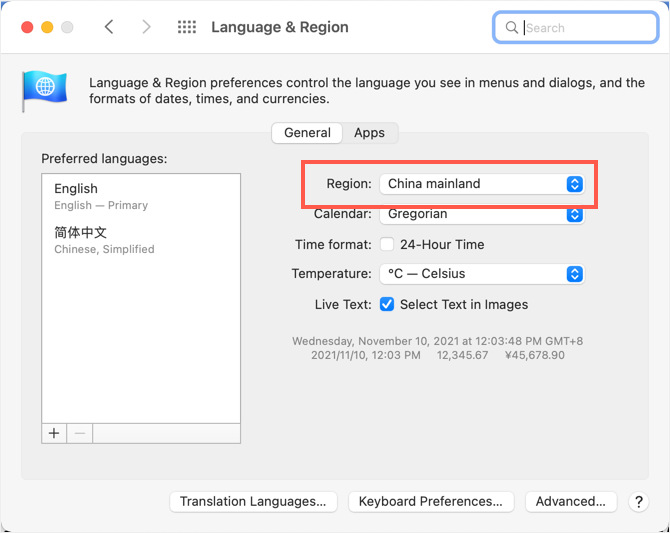The height and width of the screenshot is (533, 670).
Task: Click the Language & Region flag icon
Action: [45, 92]
